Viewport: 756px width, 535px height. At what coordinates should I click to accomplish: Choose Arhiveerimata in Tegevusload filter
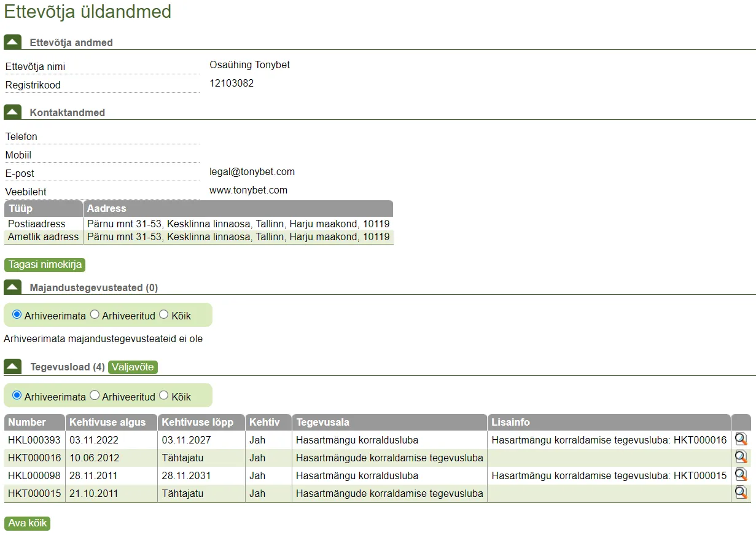[x=17, y=396]
